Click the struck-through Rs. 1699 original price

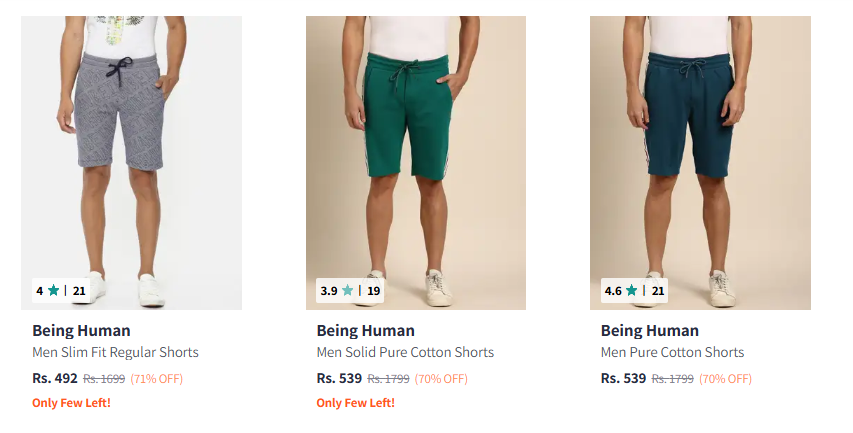104,379
